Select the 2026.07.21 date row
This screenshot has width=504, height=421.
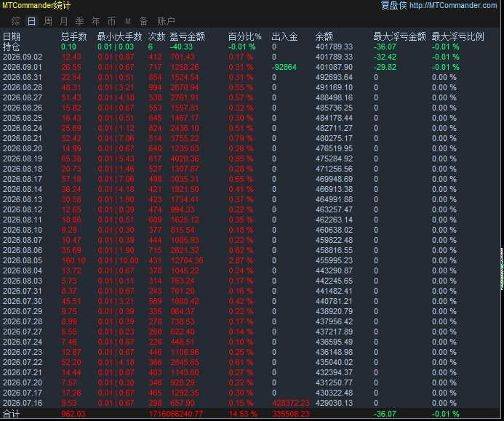tap(23, 372)
